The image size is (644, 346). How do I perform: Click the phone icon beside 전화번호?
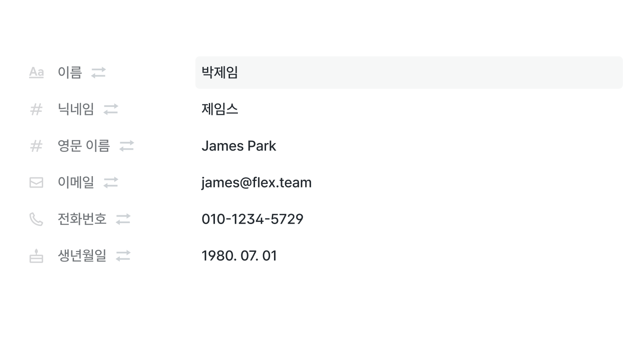click(36, 219)
